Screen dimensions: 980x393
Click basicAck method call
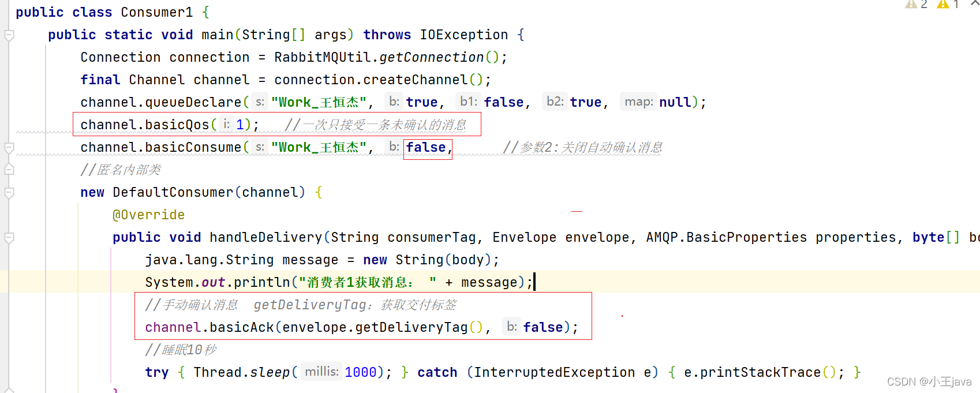click(242, 327)
